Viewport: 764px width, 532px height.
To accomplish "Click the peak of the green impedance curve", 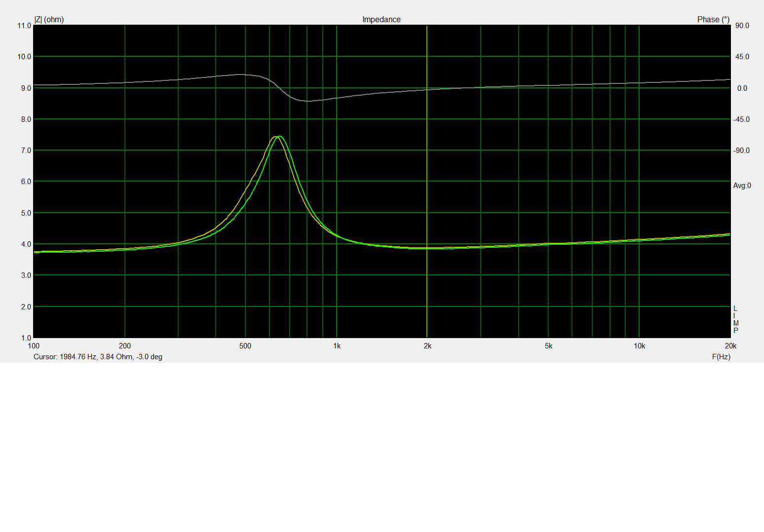I will point(280,136).
